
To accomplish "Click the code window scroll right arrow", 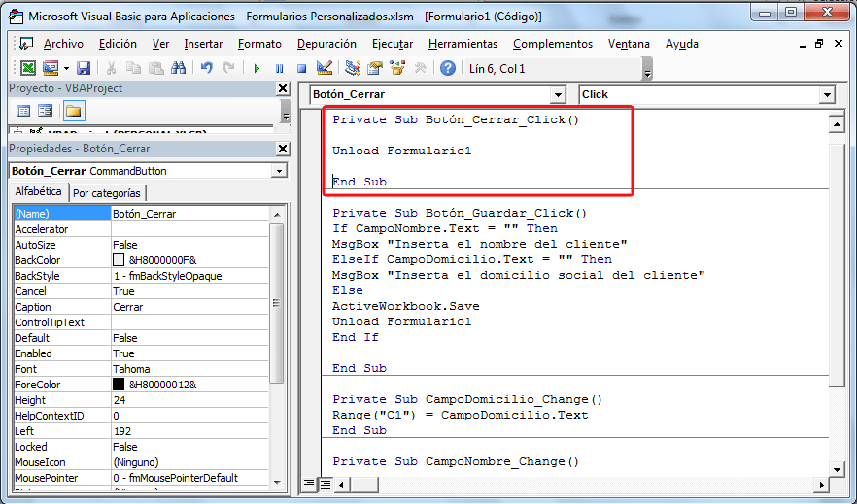I will (x=821, y=484).
